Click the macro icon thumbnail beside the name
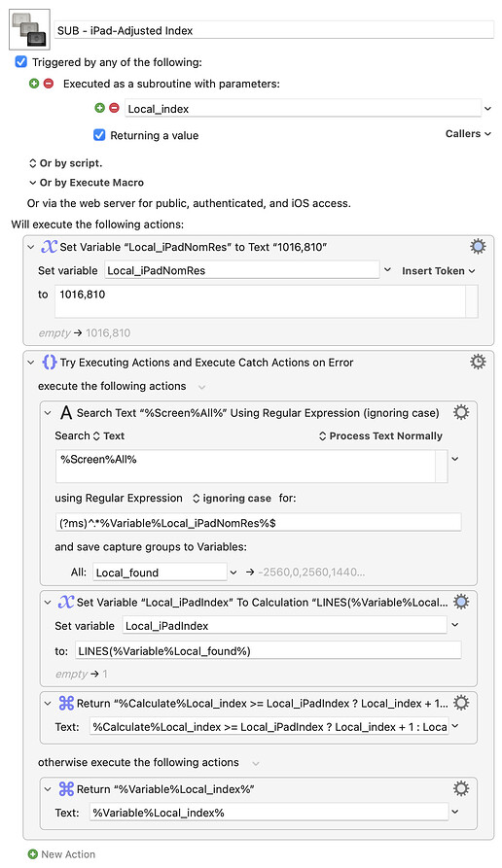The width and height of the screenshot is (502, 868). click(30, 29)
